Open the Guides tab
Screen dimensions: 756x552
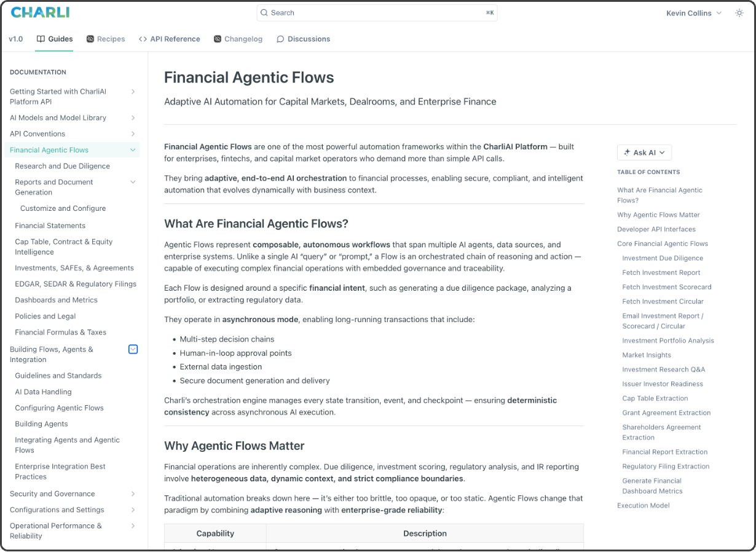[x=55, y=39]
